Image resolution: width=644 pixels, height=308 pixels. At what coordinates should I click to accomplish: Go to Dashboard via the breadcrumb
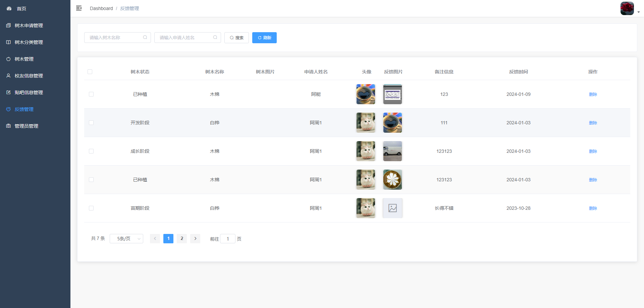point(101,8)
